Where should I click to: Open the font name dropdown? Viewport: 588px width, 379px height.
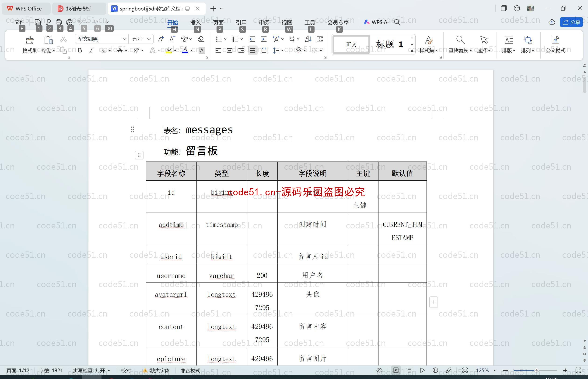[x=124, y=39]
